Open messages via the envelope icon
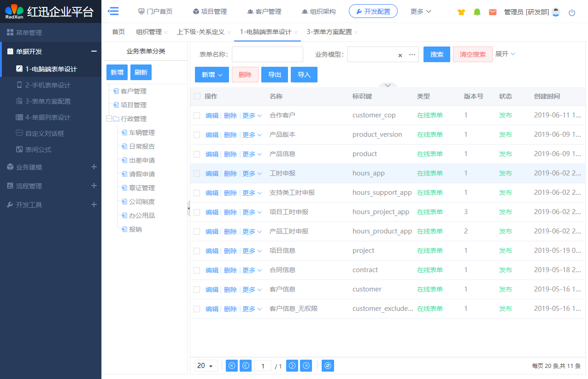 point(493,12)
